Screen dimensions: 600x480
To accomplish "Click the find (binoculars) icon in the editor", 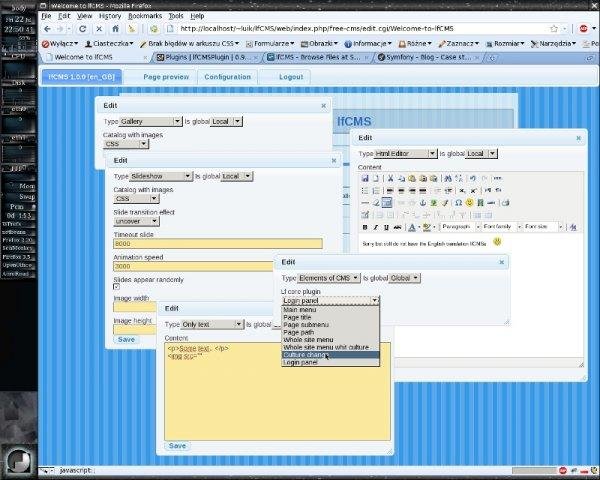I will click(448, 178).
